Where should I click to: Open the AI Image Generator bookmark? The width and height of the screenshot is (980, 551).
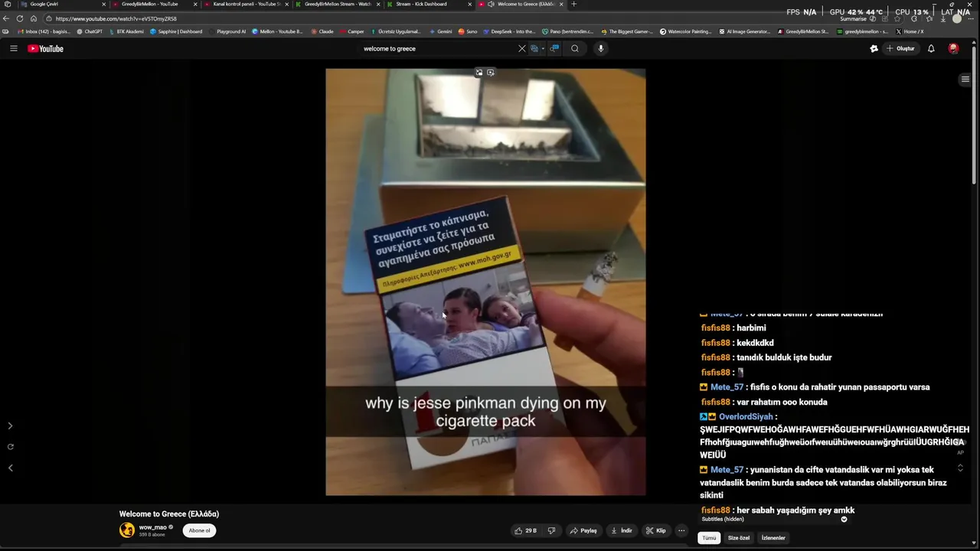coord(744,31)
